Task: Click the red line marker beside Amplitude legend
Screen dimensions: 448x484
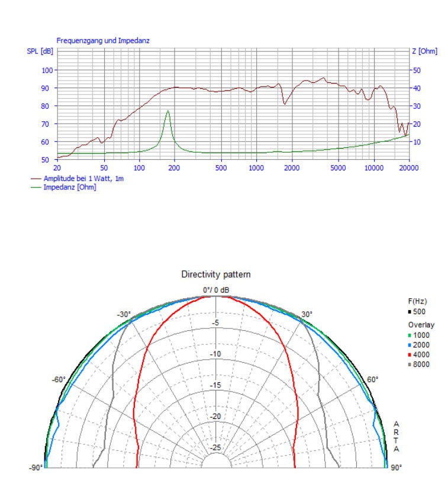Action: pyautogui.click(x=36, y=179)
